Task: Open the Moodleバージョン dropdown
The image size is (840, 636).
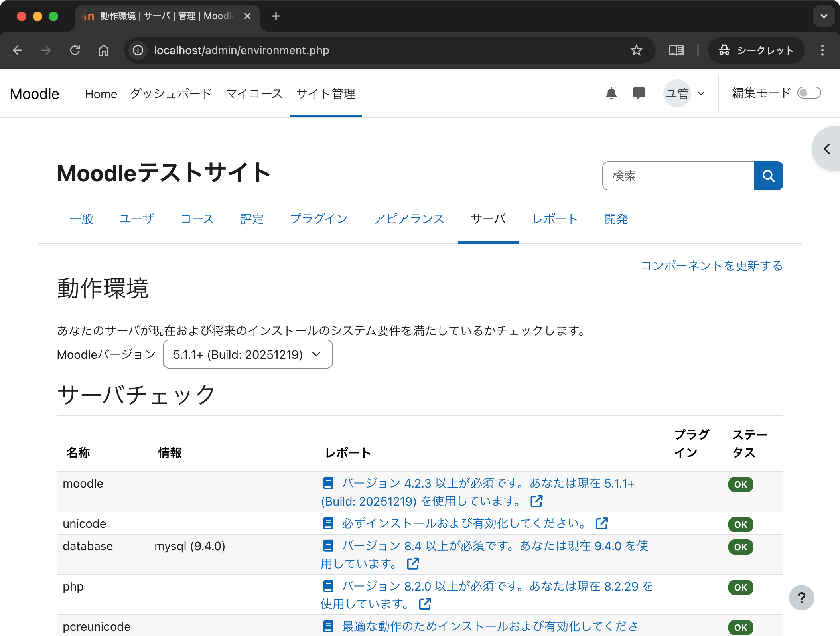Action: pos(248,354)
